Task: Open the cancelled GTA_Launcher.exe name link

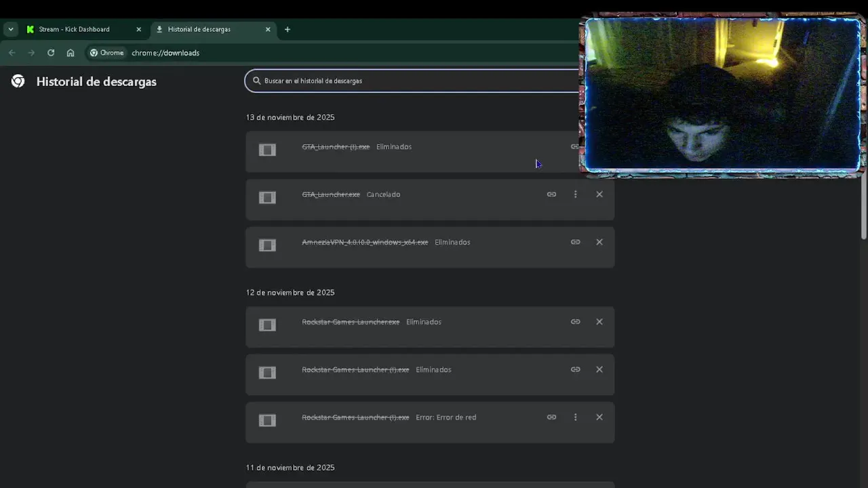Action: coord(331,195)
